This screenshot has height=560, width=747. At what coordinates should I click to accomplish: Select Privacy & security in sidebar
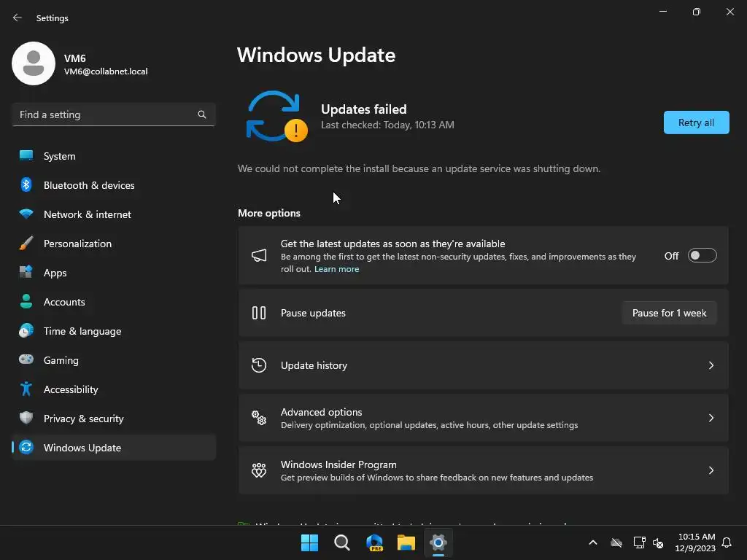114,418
